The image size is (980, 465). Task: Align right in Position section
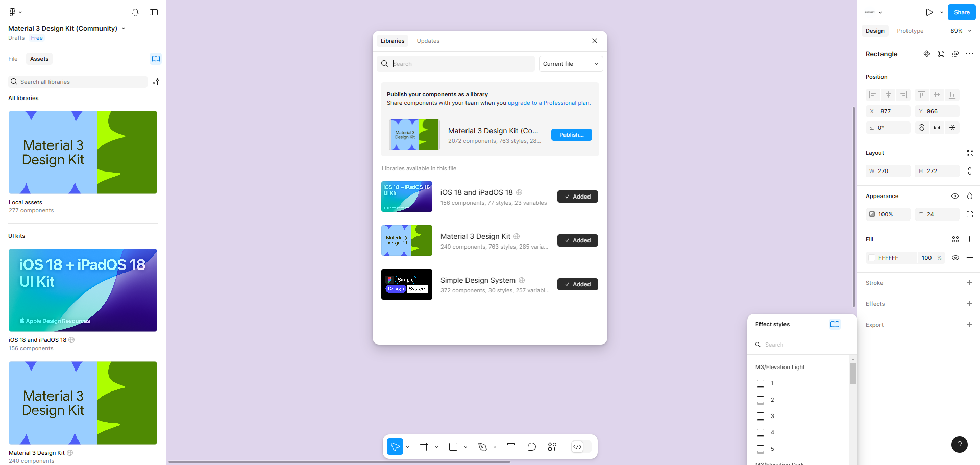click(903, 95)
